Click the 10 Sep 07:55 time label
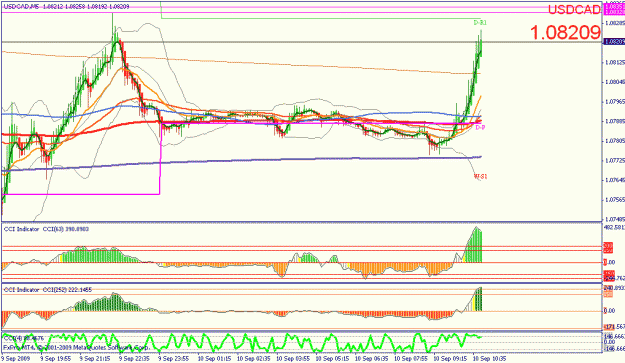Viewport: 625px width, 363px height. pyautogui.click(x=411, y=359)
